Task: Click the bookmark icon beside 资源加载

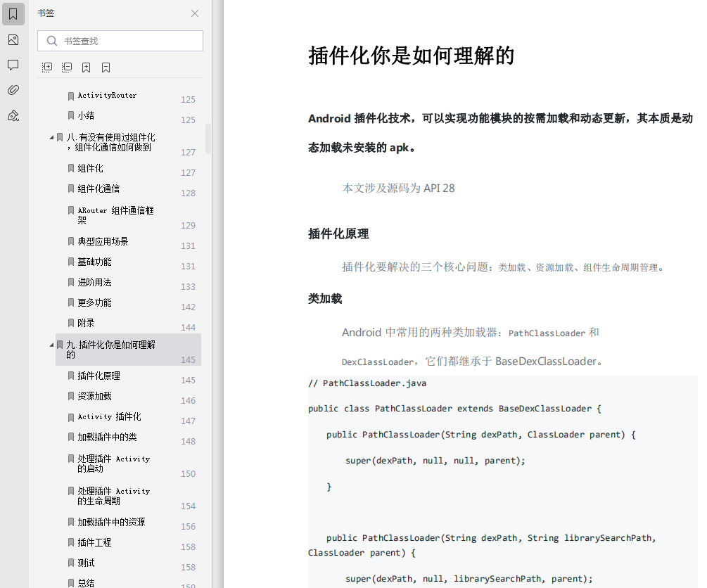Action: [x=71, y=396]
